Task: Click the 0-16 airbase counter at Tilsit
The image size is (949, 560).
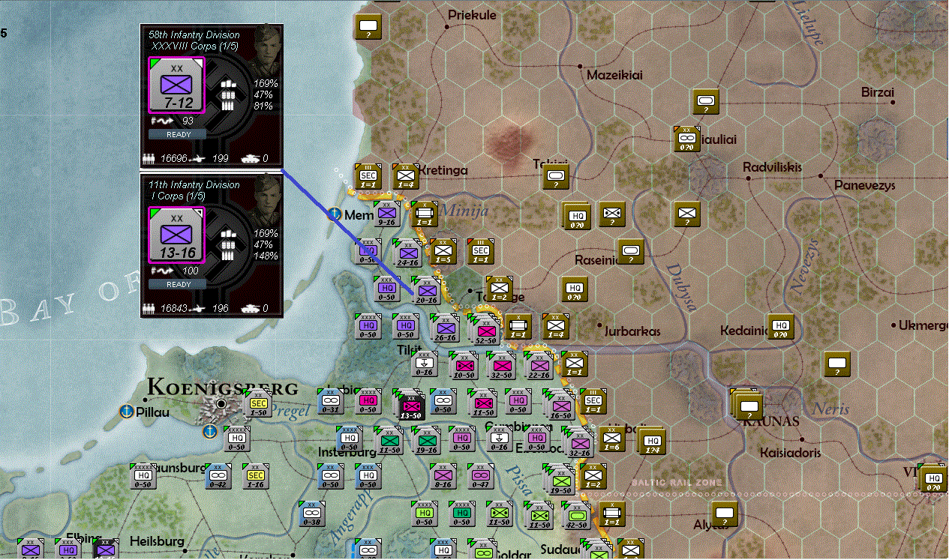Action: [x=425, y=364]
